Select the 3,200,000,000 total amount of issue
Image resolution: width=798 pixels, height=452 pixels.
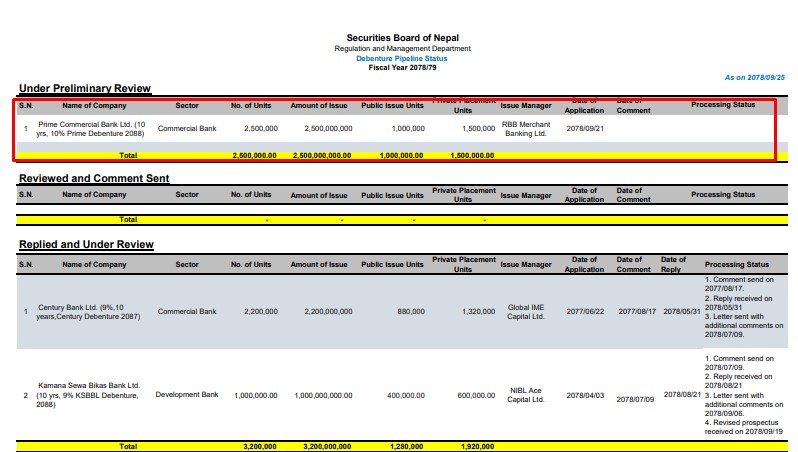pos(321,445)
